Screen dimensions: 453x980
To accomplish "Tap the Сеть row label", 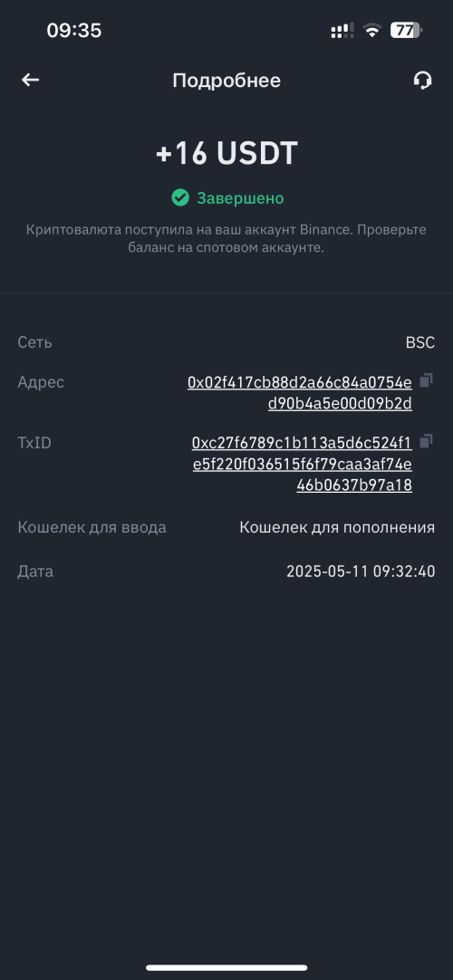I will point(34,342).
